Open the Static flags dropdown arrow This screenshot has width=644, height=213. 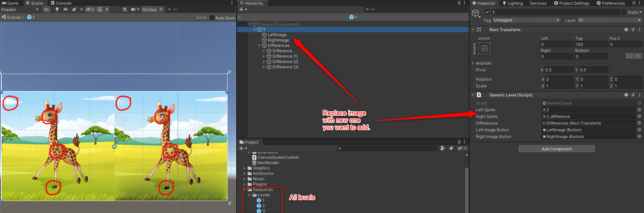pos(641,12)
